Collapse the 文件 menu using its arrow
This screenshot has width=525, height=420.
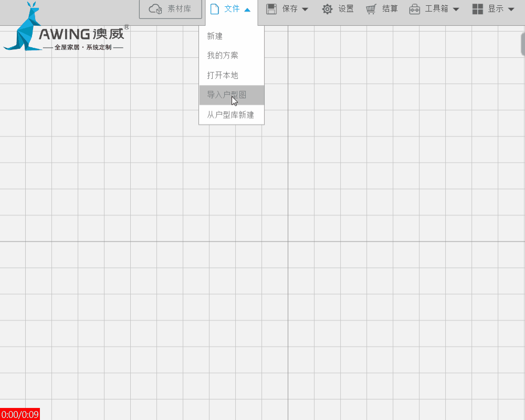(247, 9)
